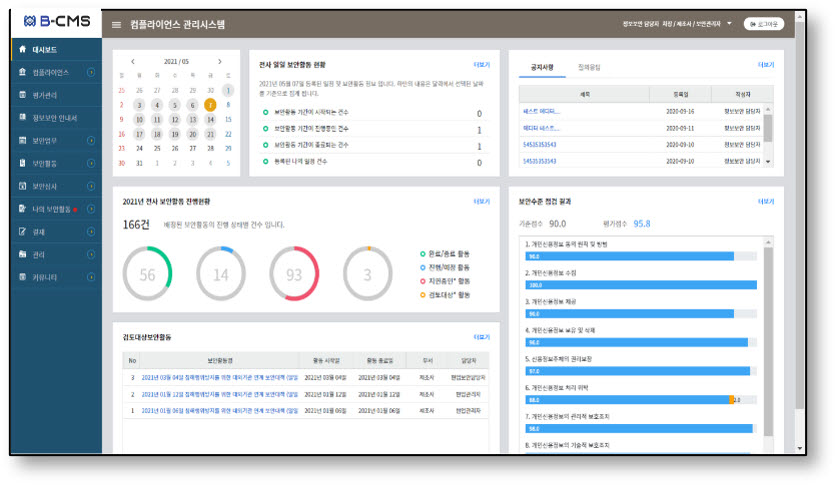
Task: Toggle the hamburger menu in header
Action: (x=116, y=25)
